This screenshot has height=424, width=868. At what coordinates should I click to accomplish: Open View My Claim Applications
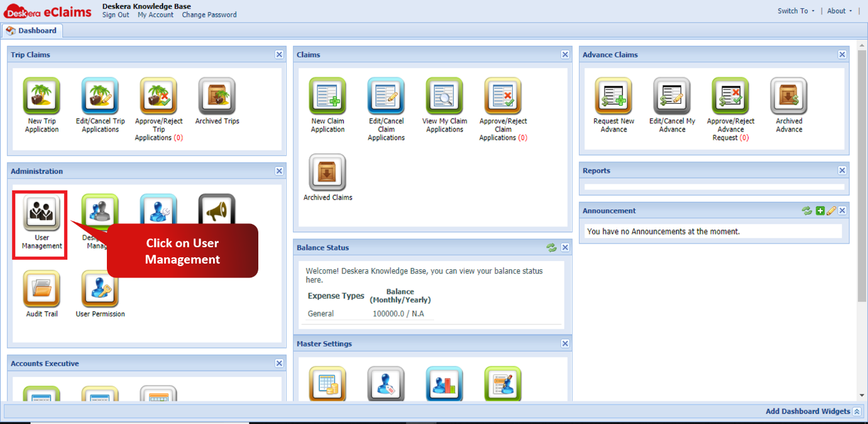[444, 94]
